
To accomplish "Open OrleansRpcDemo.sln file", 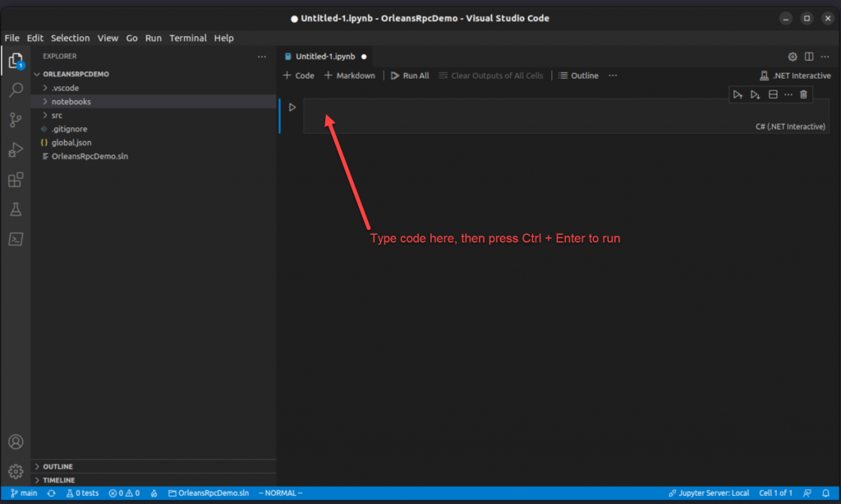I will coord(90,157).
